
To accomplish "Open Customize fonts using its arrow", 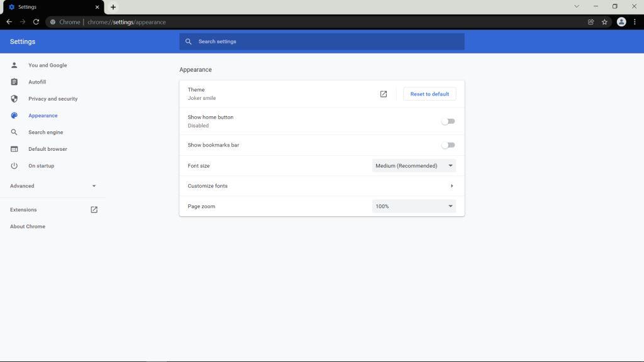I will pos(452,186).
